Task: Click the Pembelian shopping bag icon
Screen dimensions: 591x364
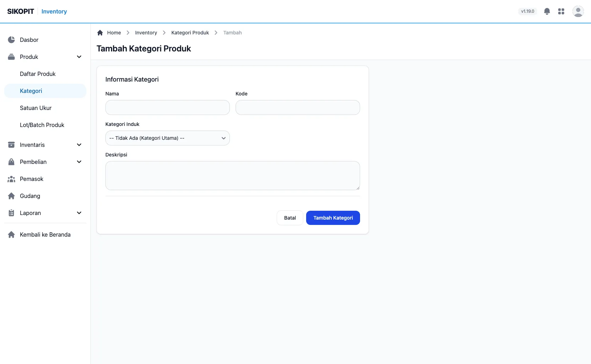Action: pos(11,162)
